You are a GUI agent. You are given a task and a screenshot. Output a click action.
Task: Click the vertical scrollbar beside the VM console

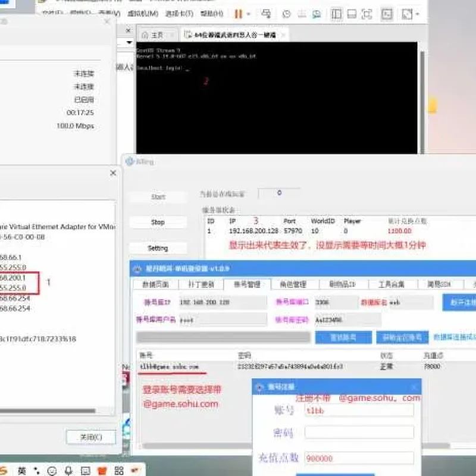(422, 102)
